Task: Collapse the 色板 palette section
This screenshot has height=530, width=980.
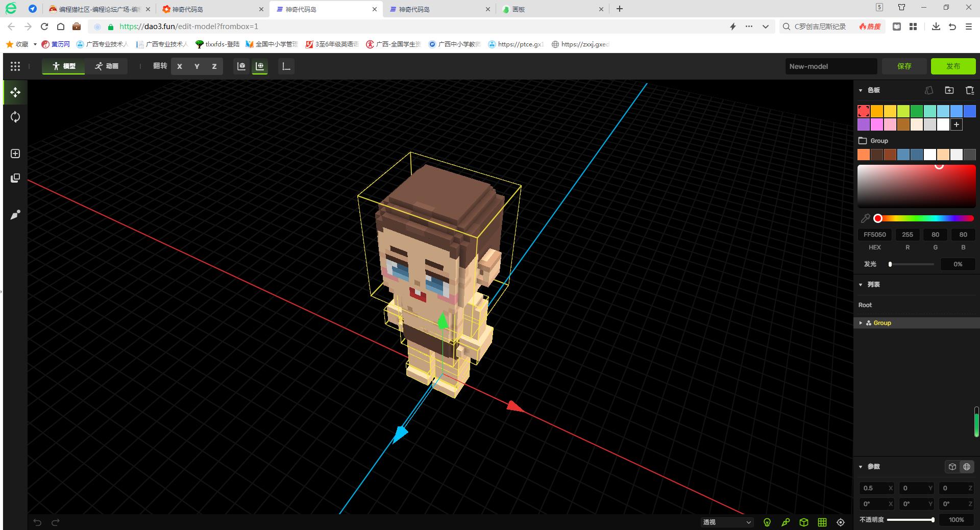Action: pyautogui.click(x=861, y=90)
